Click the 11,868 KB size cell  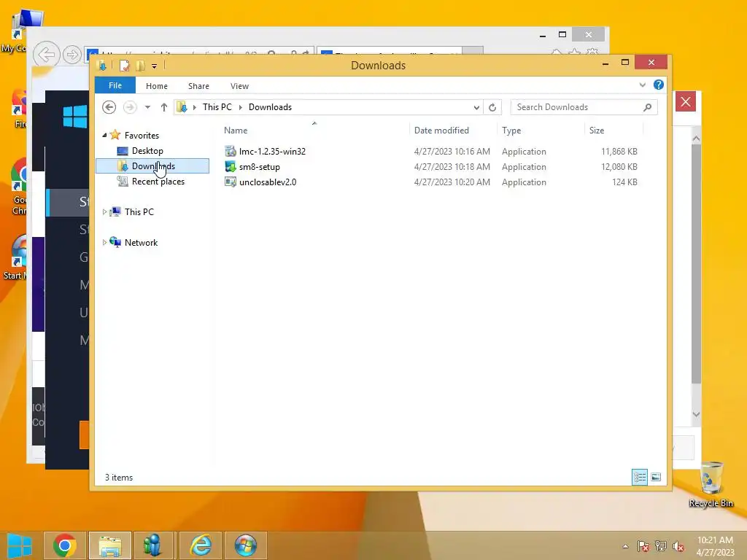619,152
